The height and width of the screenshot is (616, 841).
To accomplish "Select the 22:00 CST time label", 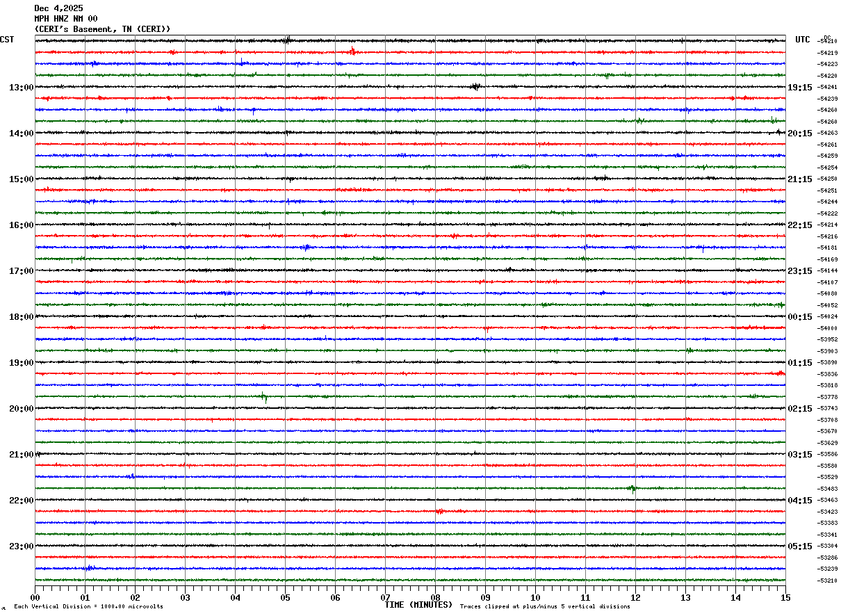I will [x=21, y=501].
